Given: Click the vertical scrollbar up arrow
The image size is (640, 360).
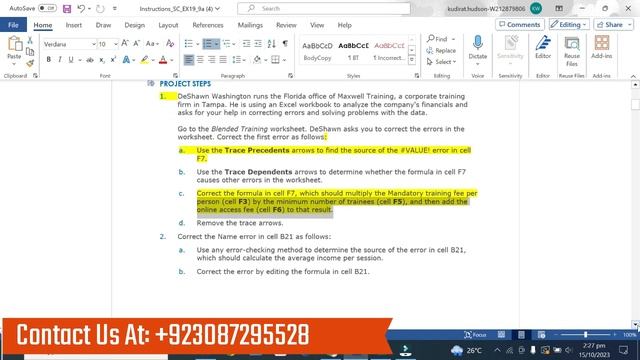Looking at the screenshot, I should point(635,84).
